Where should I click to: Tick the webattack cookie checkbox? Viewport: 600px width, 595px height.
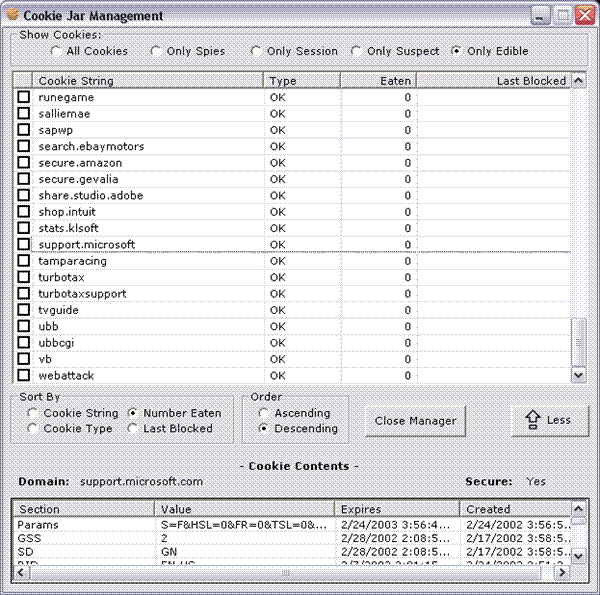[x=24, y=375]
